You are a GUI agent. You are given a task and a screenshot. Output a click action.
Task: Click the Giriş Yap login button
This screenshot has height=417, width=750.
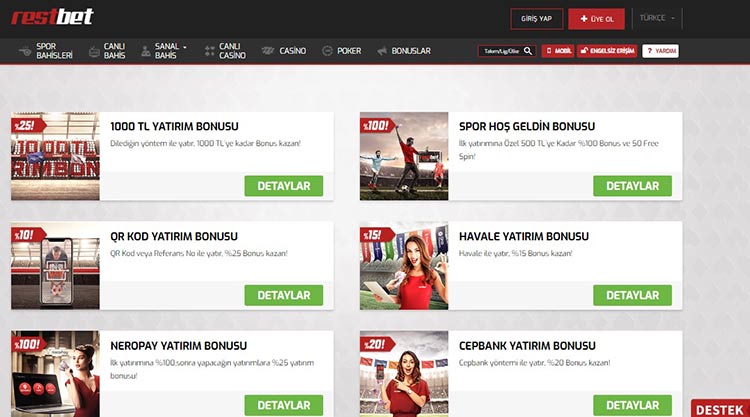click(536, 19)
